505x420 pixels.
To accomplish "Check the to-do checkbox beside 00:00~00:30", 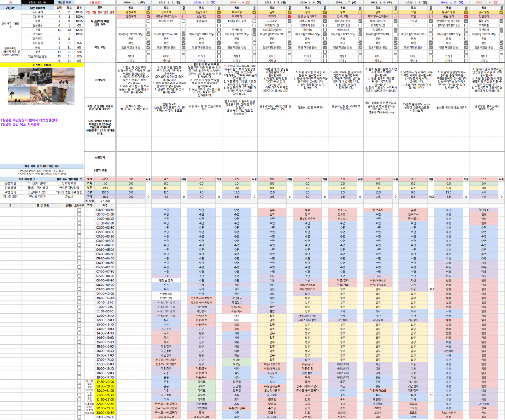I will tap(79, 210).
